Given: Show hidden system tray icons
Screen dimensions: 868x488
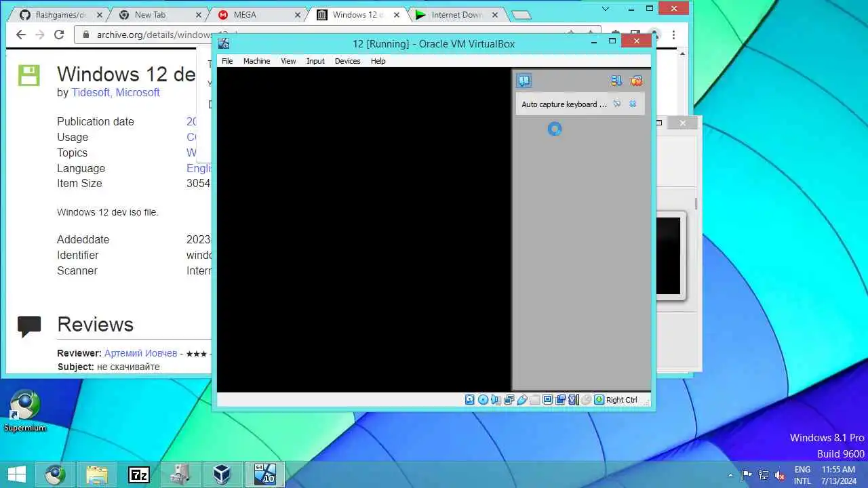Looking at the screenshot, I should [x=730, y=475].
